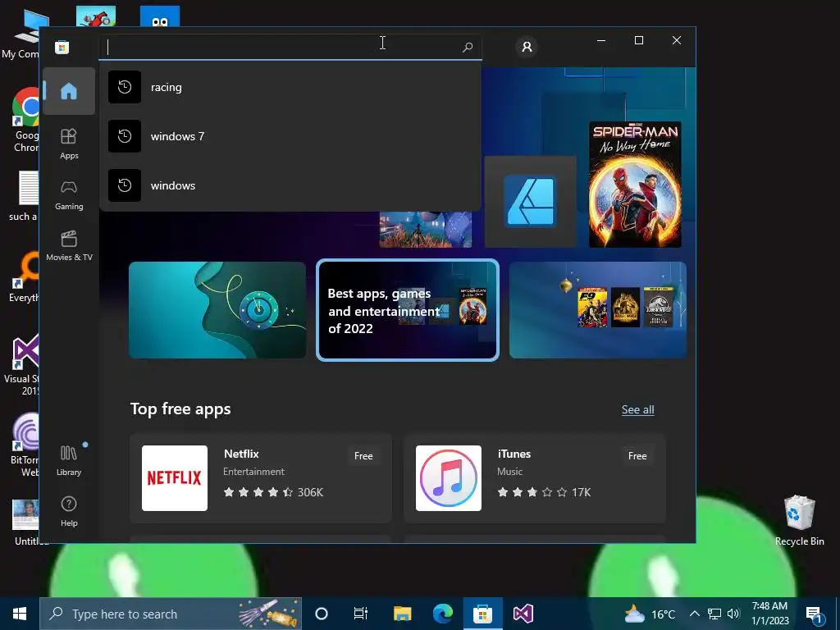Select the Google Chrome desktop shortcut

(25, 120)
